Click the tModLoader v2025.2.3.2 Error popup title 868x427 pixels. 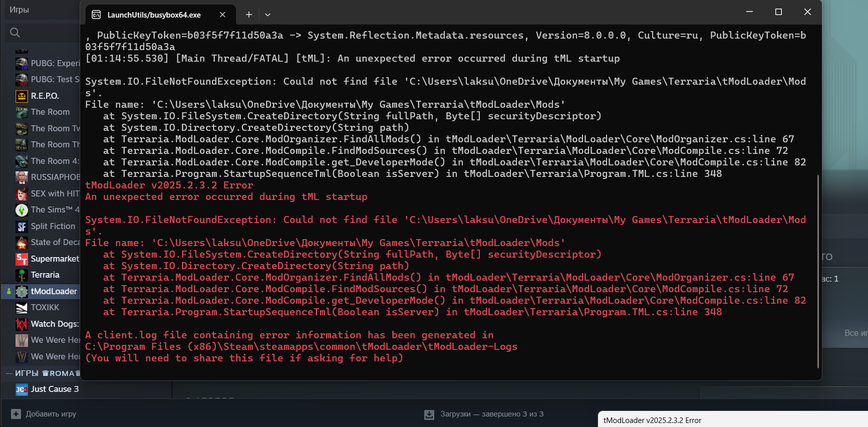pos(652,420)
